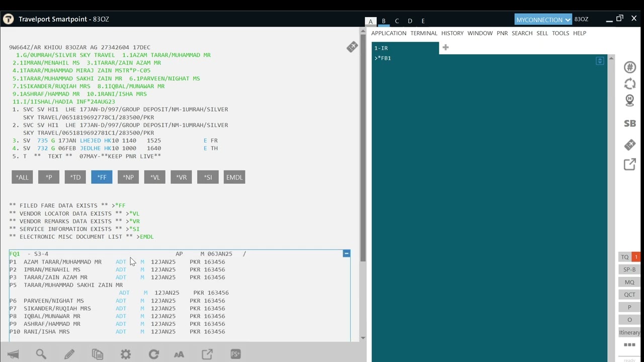The height and width of the screenshot is (362, 644).
Task: Open settings gear in bottom toolbar
Action: [x=126, y=354]
